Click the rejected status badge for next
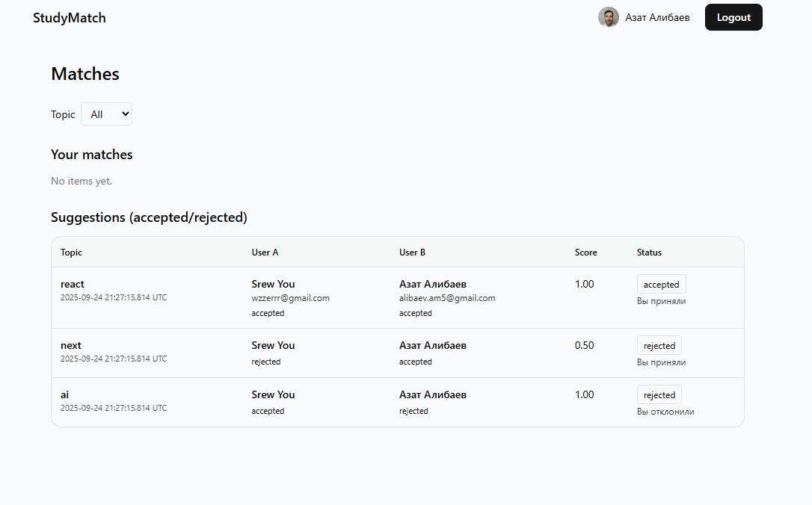Screen dimensions: 812x505 [659, 346]
